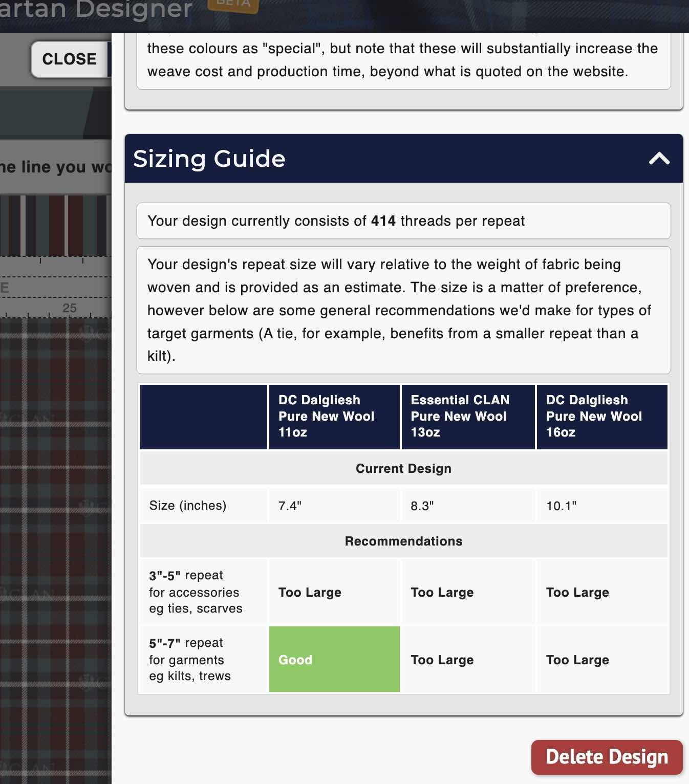Click the Recommendations table header row

403,540
